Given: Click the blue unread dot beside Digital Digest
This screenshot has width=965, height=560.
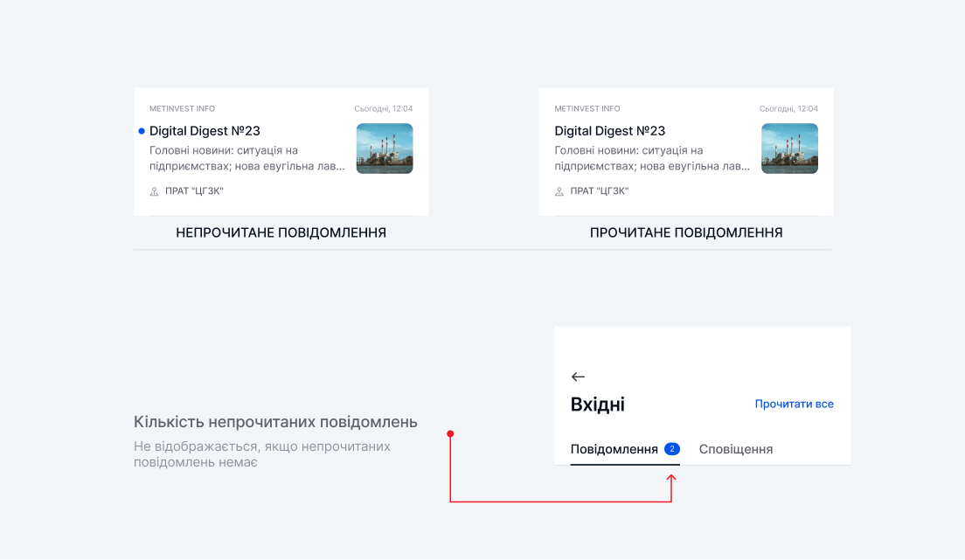Looking at the screenshot, I should [x=142, y=131].
